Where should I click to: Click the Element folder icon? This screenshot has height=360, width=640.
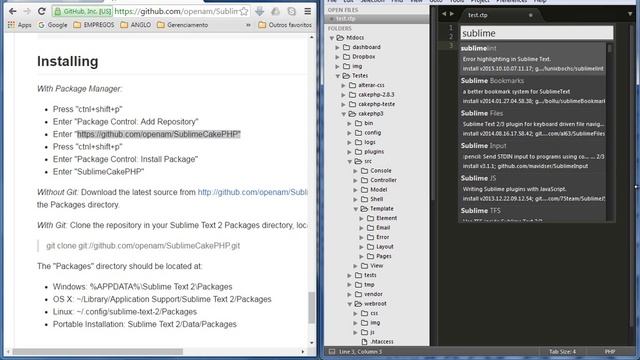[x=370, y=218]
